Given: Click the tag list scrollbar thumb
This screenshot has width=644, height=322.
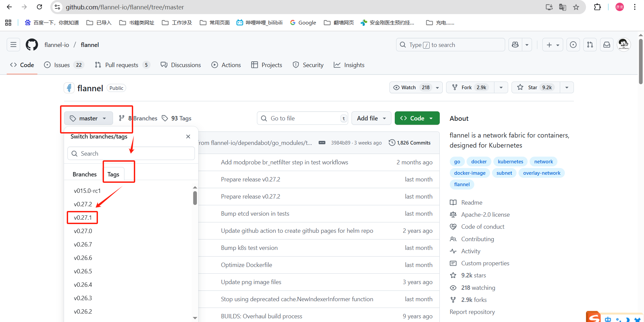Looking at the screenshot, I should pyautogui.click(x=195, y=198).
